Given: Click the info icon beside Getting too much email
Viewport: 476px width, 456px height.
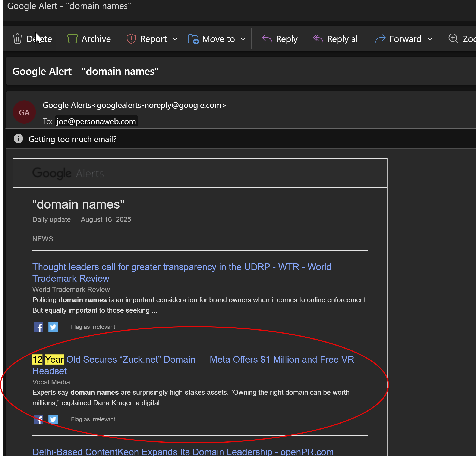Looking at the screenshot, I should 18,139.
